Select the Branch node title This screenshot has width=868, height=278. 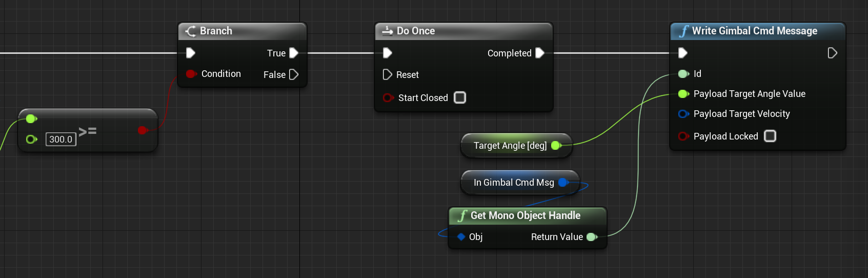[216, 31]
